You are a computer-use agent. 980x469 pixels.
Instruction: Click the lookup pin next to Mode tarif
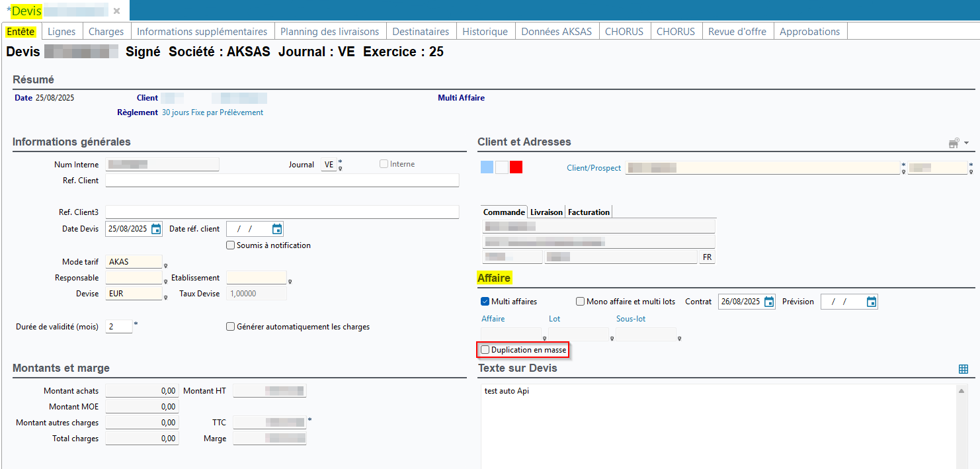(165, 266)
